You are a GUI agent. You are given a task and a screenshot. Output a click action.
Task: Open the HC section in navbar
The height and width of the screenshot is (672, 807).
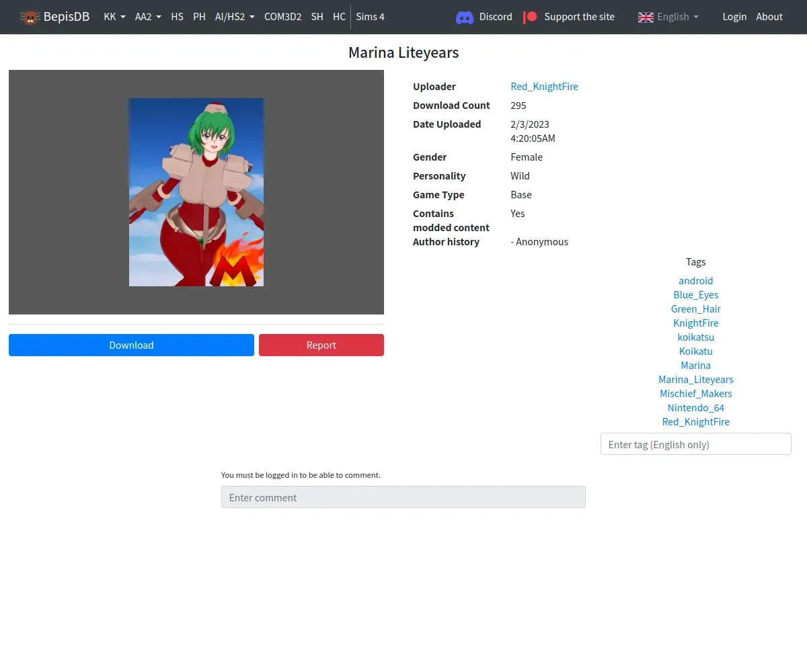[x=339, y=17]
